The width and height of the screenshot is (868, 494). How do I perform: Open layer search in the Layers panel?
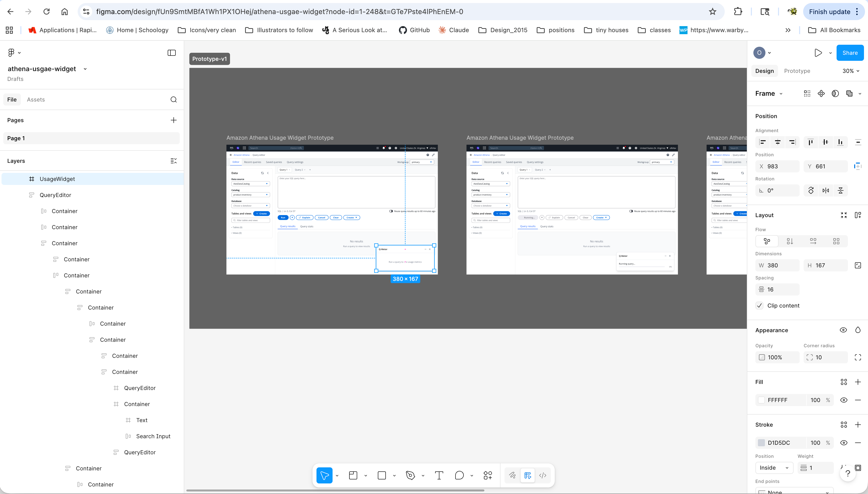(173, 100)
